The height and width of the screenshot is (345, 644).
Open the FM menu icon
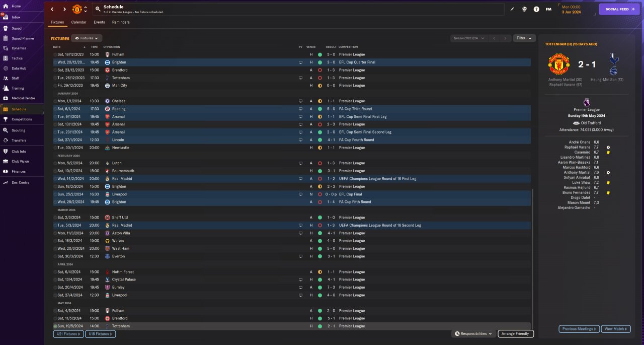[x=548, y=9]
